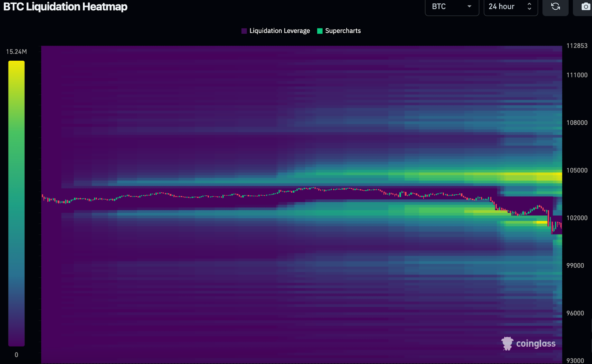Click the purple Liquidation Leverage legend swatch
The image size is (592, 364).
pyautogui.click(x=244, y=31)
